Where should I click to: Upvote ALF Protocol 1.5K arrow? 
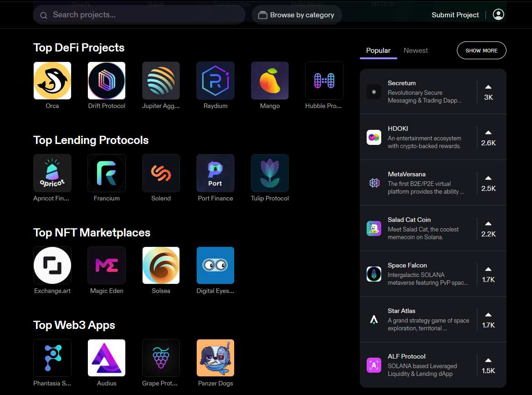coord(488,360)
